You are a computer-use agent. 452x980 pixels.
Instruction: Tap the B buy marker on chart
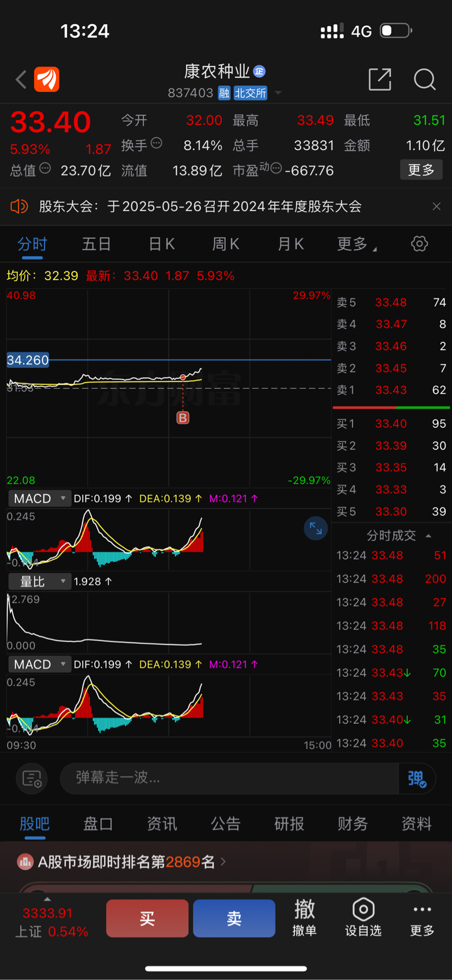(x=183, y=418)
